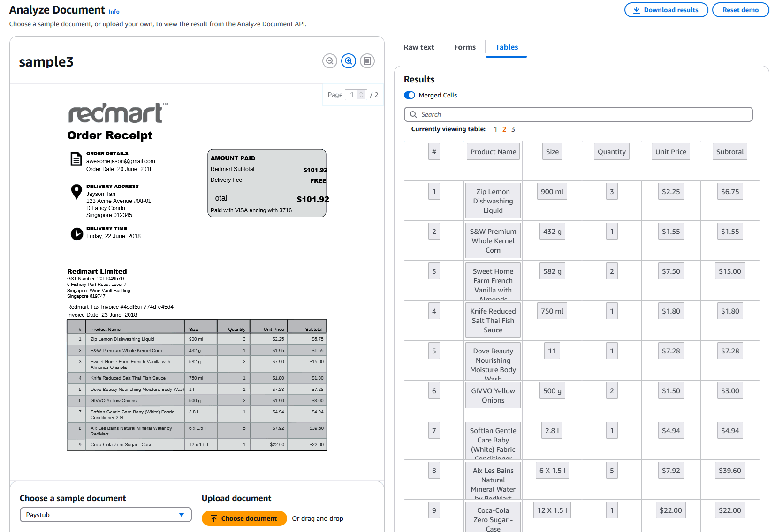This screenshot has width=775, height=532.
Task: Select the GIVVO Yellow Onions result cell
Action: point(493,395)
